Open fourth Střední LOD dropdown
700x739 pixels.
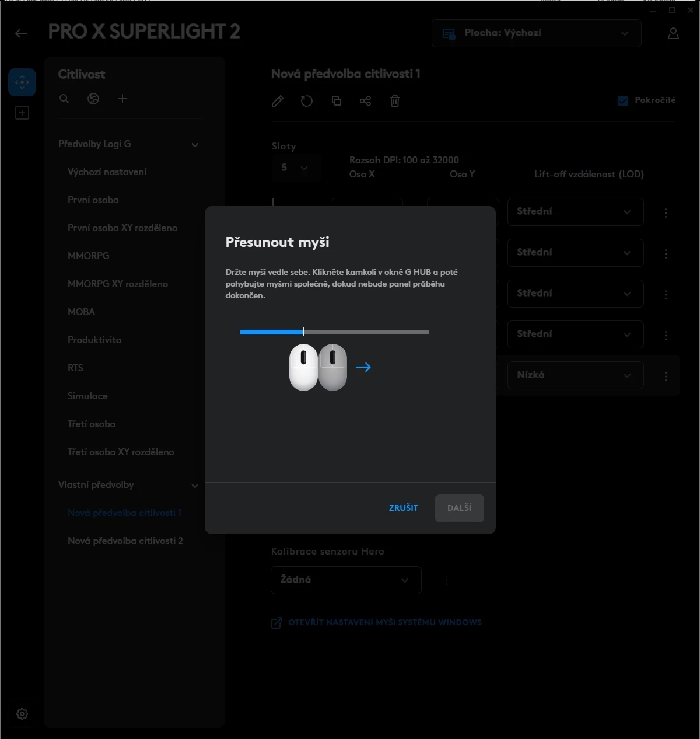pos(576,334)
